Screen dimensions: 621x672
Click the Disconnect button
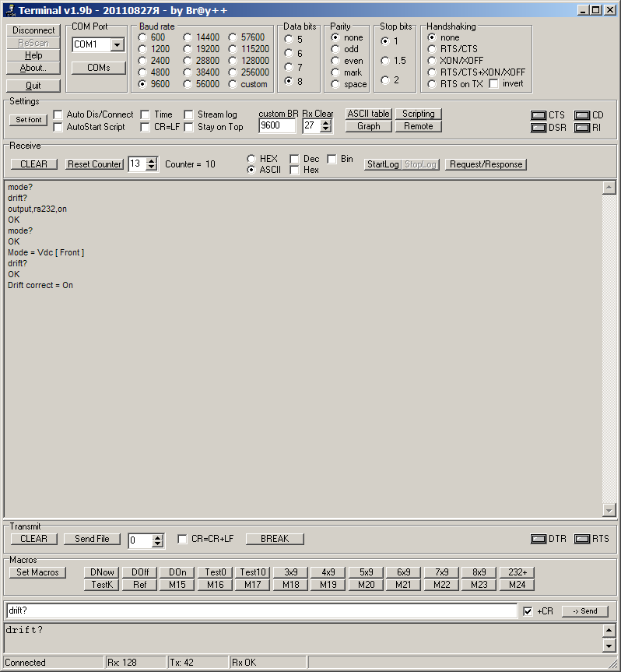pyautogui.click(x=33, y=30)
